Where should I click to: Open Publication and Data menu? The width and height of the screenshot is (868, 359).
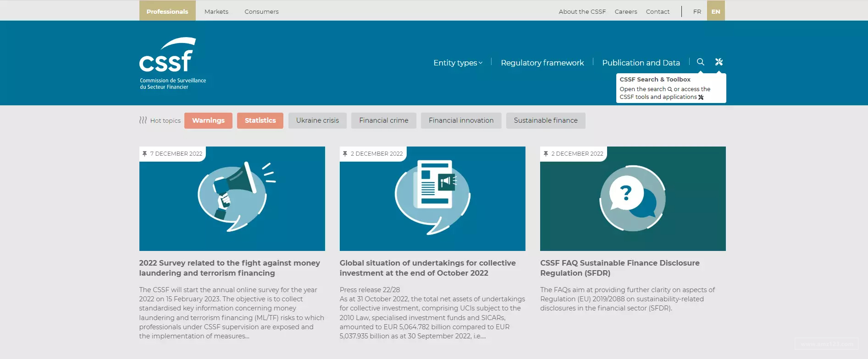click(x=641, y=63)
